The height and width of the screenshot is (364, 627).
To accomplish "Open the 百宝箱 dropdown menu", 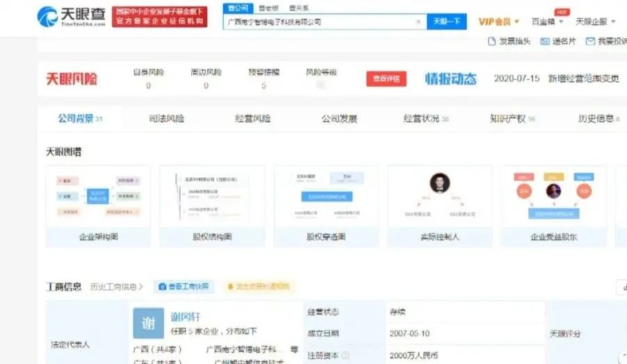I will (x=547, y=22).
